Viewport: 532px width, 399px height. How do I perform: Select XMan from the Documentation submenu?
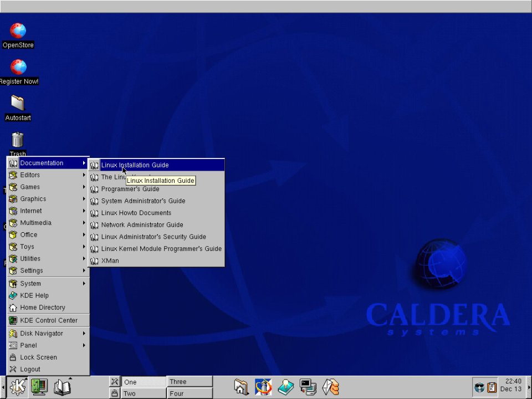pos(110,260)
